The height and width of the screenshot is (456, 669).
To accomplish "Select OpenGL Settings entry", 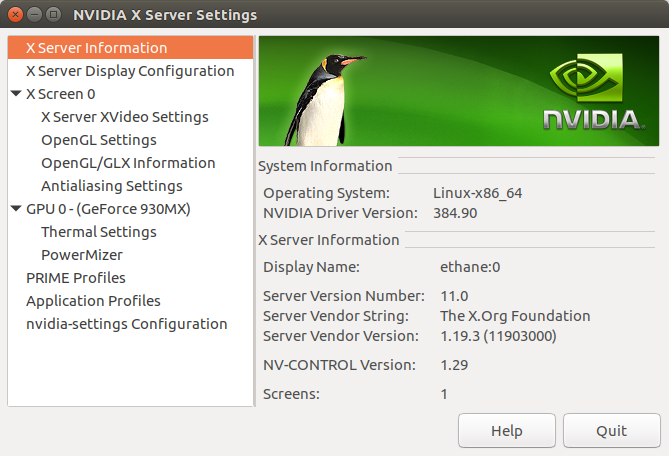I will pyautogui.click(x=98, y=140).
